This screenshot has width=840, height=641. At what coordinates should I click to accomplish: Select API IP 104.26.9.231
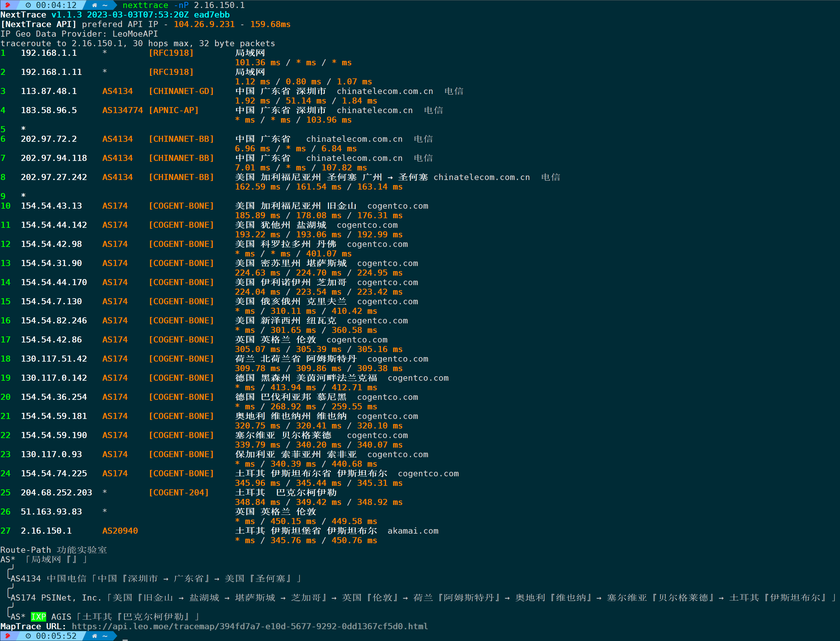pyautogui.click(x=204, y=24)
